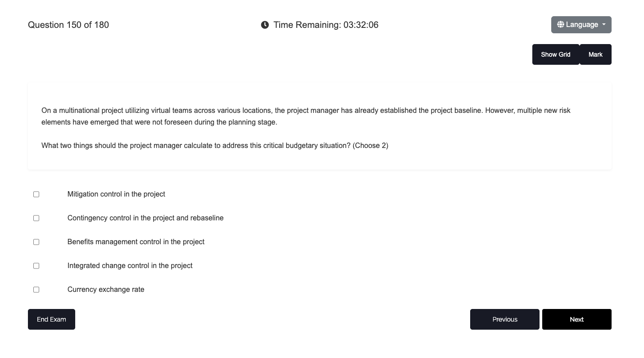Image resolution: width=644 pixels, height=358 pixels.
Task: Enable Integrated change control checkbox
Action: click(36, 266)
